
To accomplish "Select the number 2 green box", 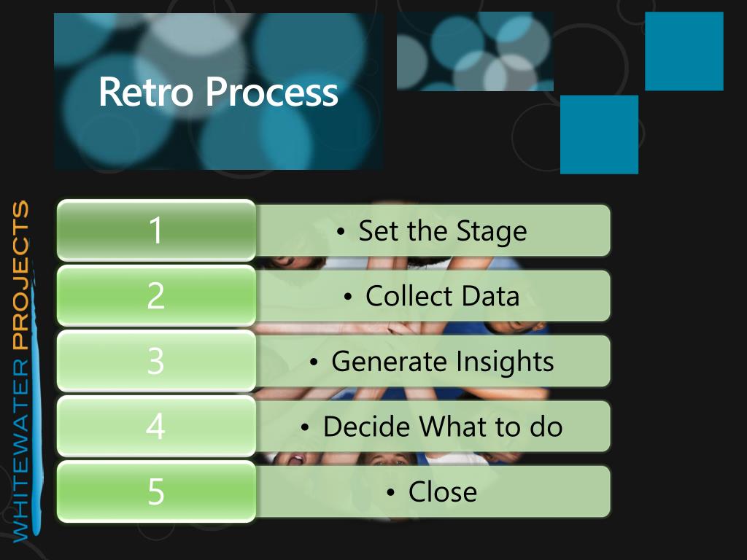I will tap(156, 296).
